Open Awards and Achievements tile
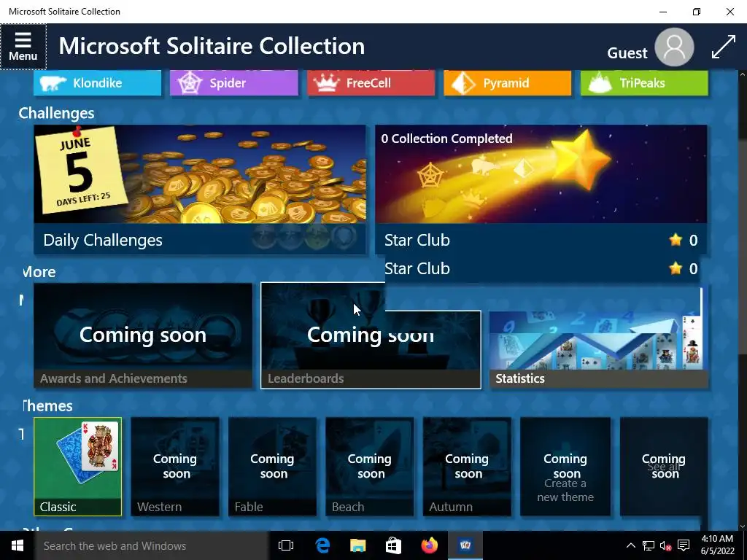Image resolution: width=747 pixels, height=560 pixels. tap(143, 335)
